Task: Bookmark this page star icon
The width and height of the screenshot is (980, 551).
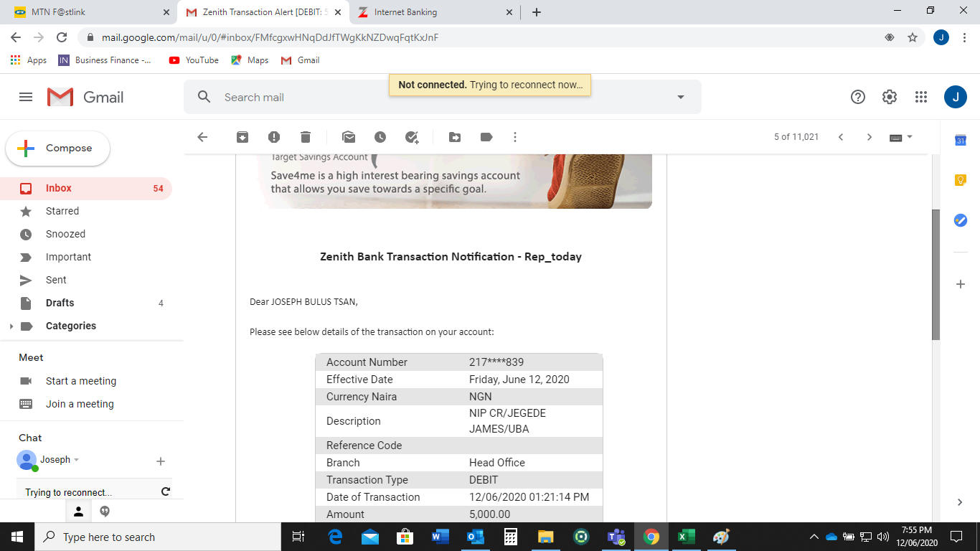Action: pyautogui.click(x=913, y=37)
